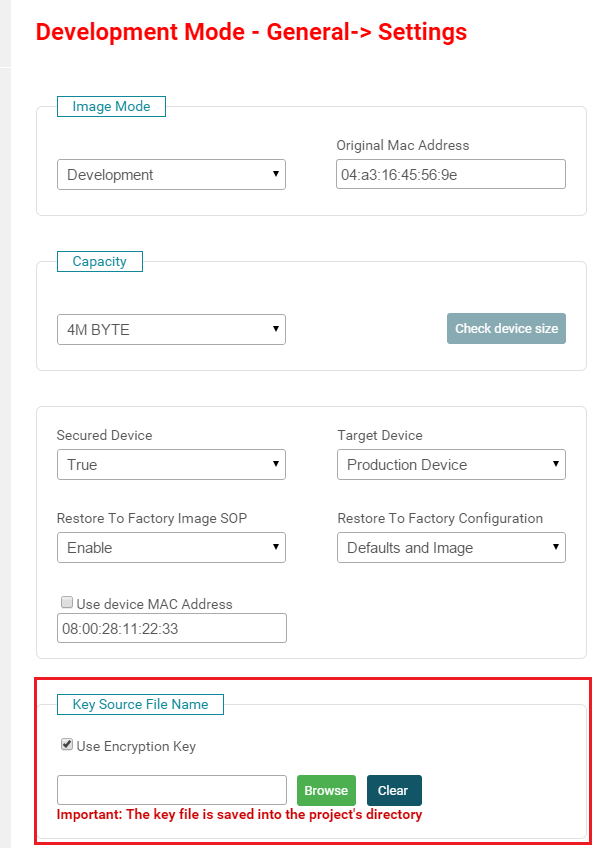Expand the Target Device dropdown
Image resolution: width=607 pixels, height=848 pixels.
point(451,464)
